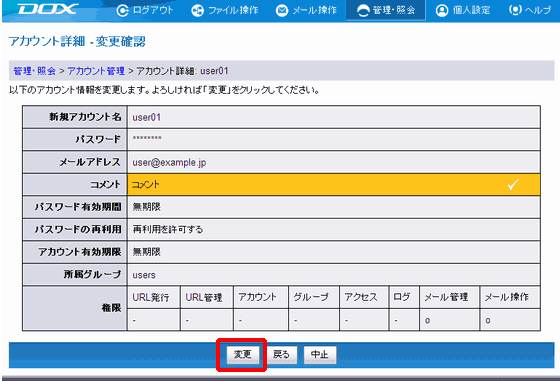Click the o value under メール操作 column

click(x=488, y=321)
